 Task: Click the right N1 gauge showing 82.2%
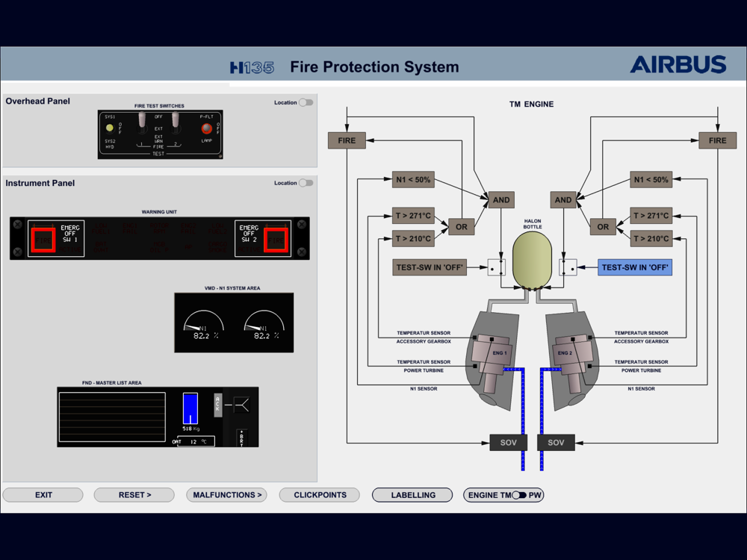pos(264,325)
